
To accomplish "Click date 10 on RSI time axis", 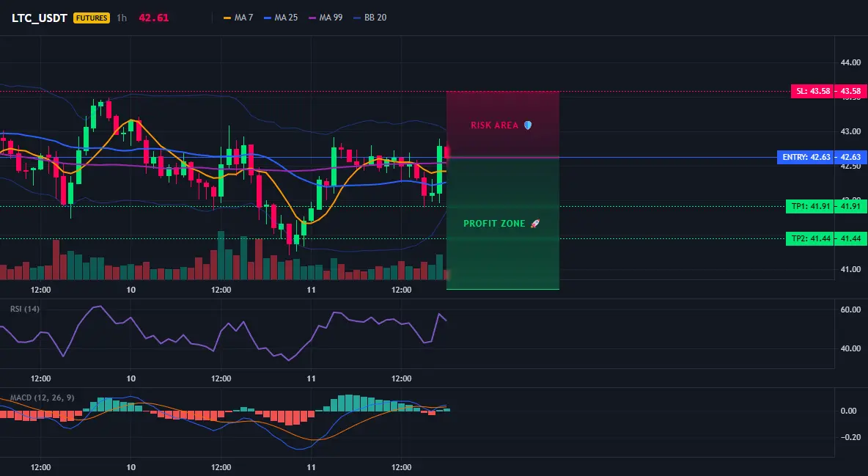I will tap(130, 378).
